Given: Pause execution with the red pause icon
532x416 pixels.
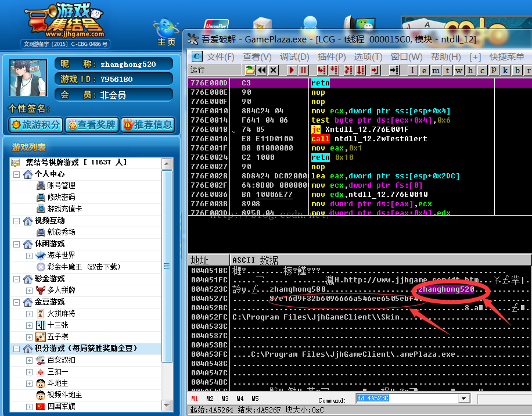Looking at the screenshot, I should (x=303, y=70).
